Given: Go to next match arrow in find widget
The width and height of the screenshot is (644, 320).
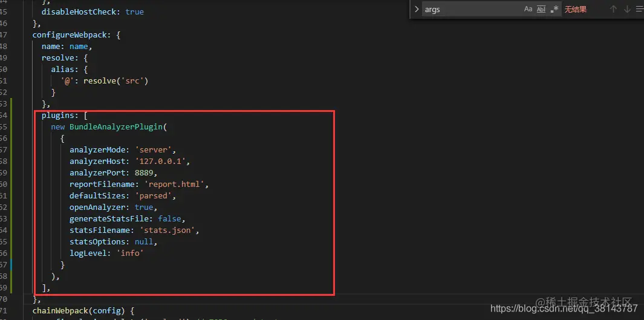Looking at the screenshot, I should coord(627,9).
